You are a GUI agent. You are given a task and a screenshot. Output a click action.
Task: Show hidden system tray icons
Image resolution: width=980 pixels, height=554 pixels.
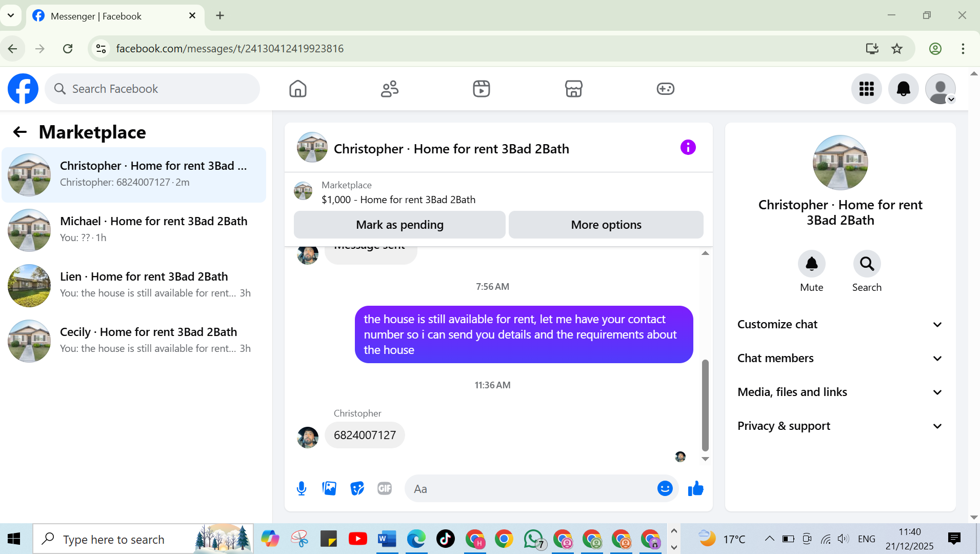(769, 539)
